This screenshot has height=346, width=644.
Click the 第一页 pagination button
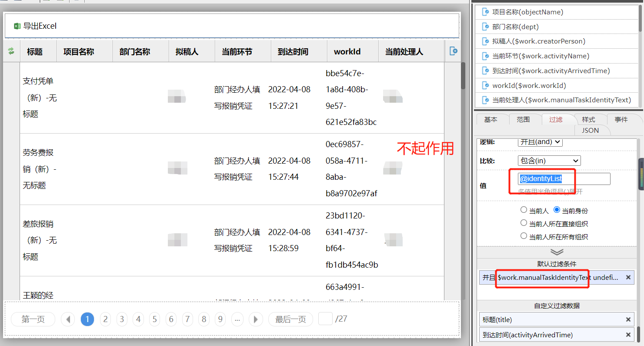(x=33, y=319)
